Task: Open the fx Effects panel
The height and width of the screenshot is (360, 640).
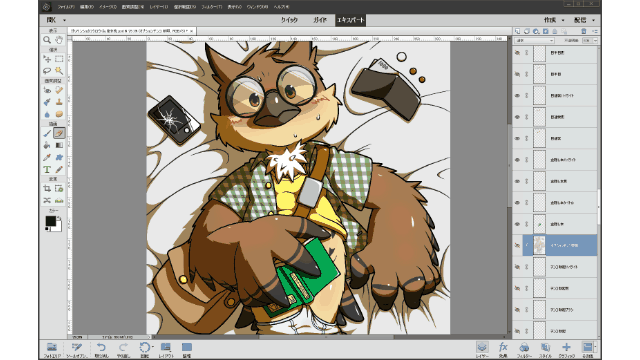Action: [x=503, y=349]
